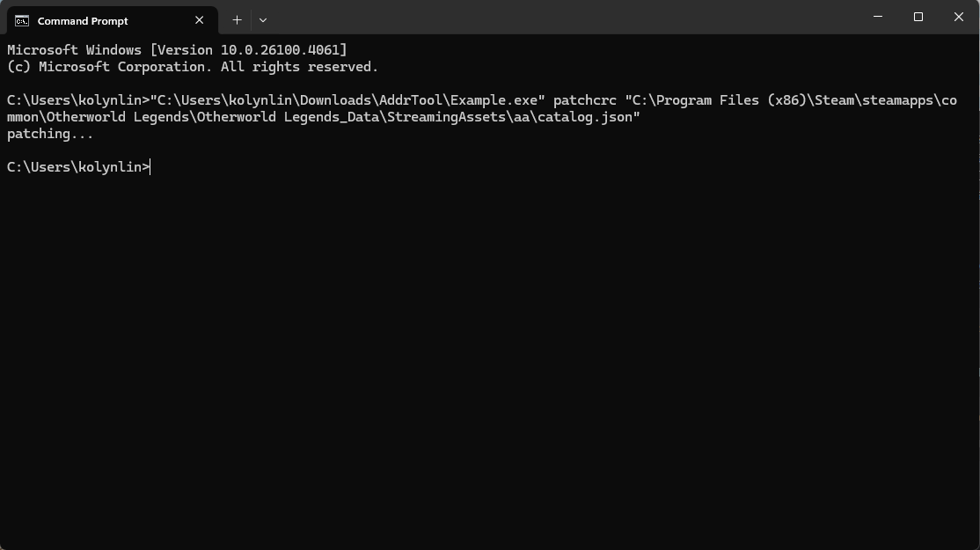Image resolution: width=980 pixels, height=550 pixels.
Task: Open a new terminal tab with the plus icon
Action: 237,19
